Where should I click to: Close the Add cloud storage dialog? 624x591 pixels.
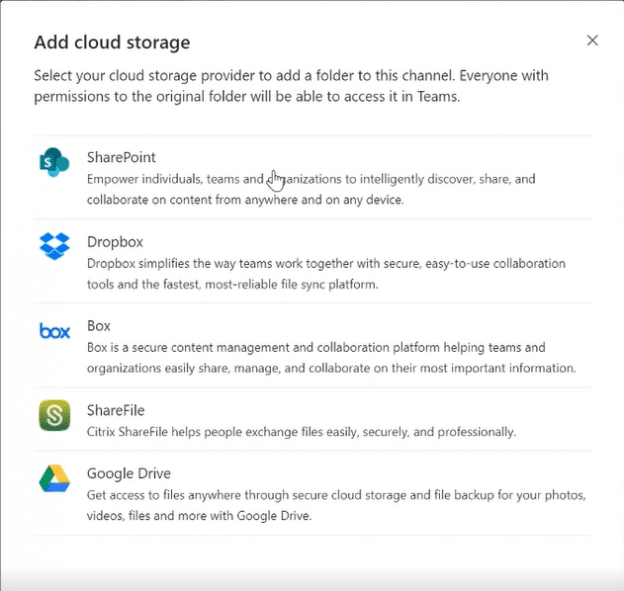coord(592,41)
